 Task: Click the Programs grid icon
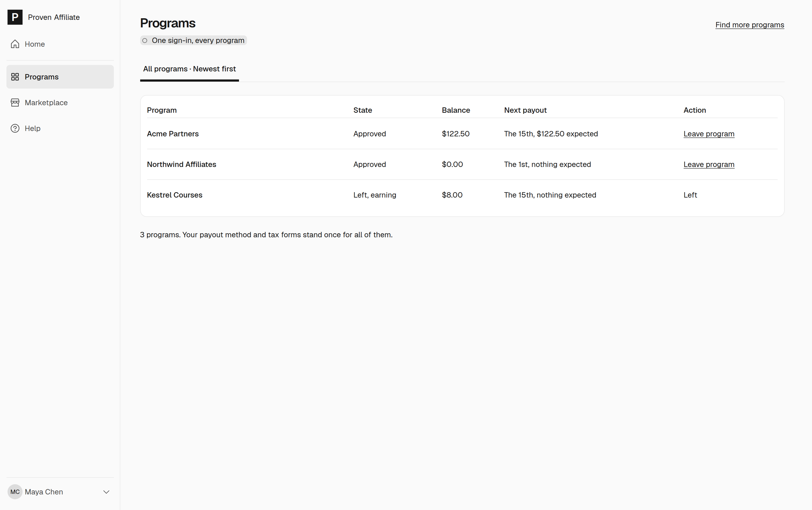[x=15, y=77]
